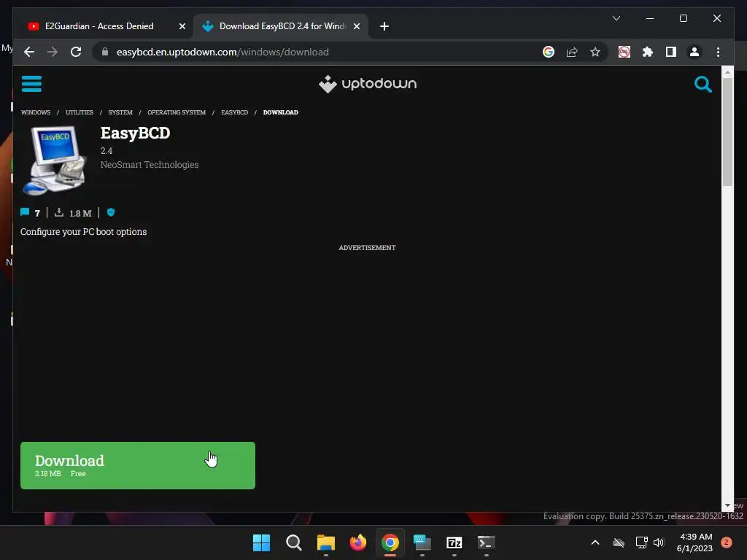Image resolution: width=747 pixels, height=560 pixels.
Task: Click the Chrome taskbar icon
Action: click(390, 542)
